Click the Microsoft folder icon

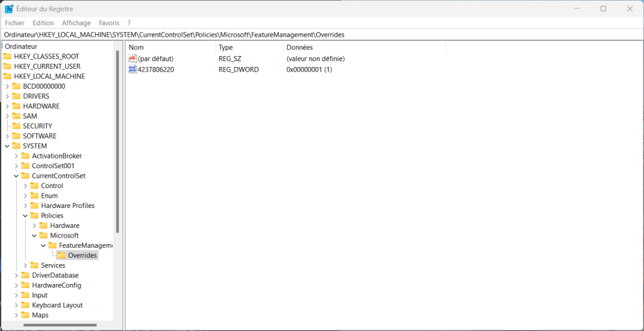[43, 235]
